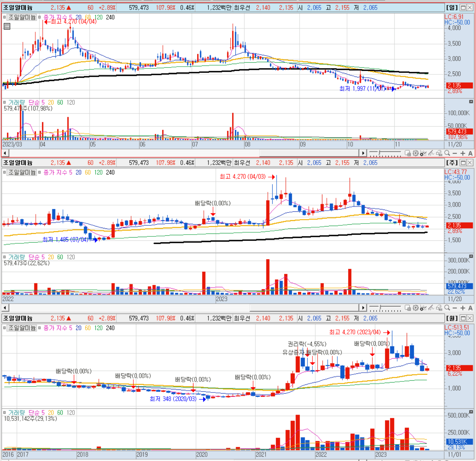Toggle 종가 지수 moving average marker in daily chart
The height and width of the screenshot is (461, 476).
click(x=39, y=17)
